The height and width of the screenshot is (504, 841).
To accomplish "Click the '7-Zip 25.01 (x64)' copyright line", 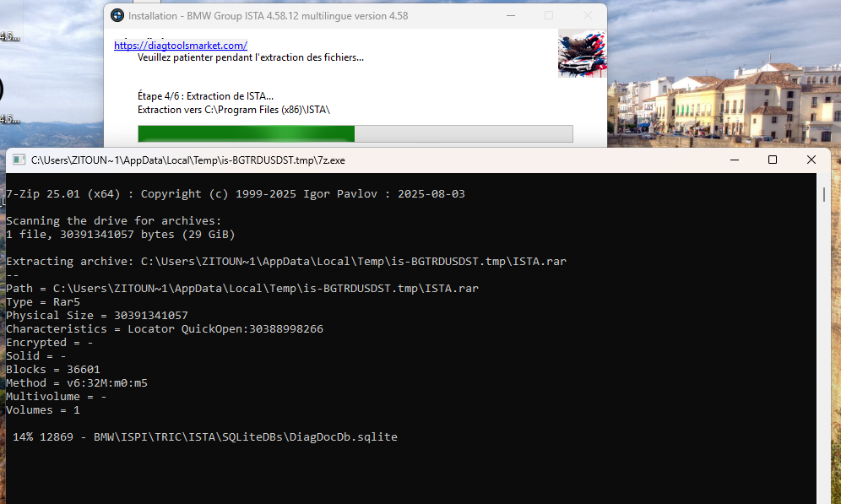I will [x=235, y=194].
